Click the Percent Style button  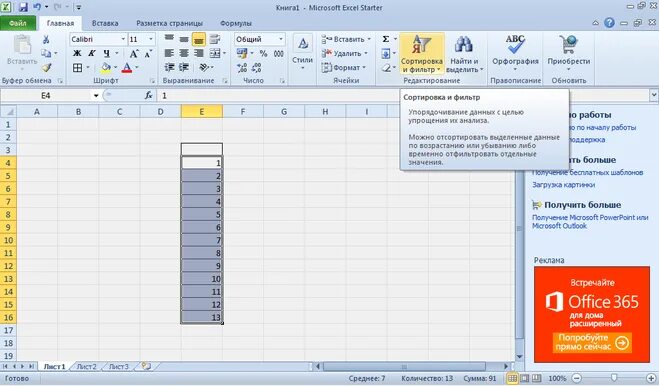point(263,53)
